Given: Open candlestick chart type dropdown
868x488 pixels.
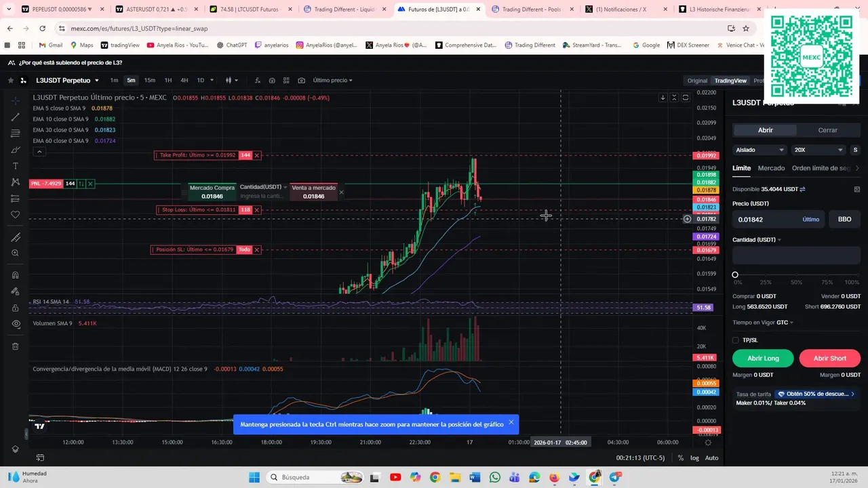Looking at the screenshot, I should [x=232, y=80].
